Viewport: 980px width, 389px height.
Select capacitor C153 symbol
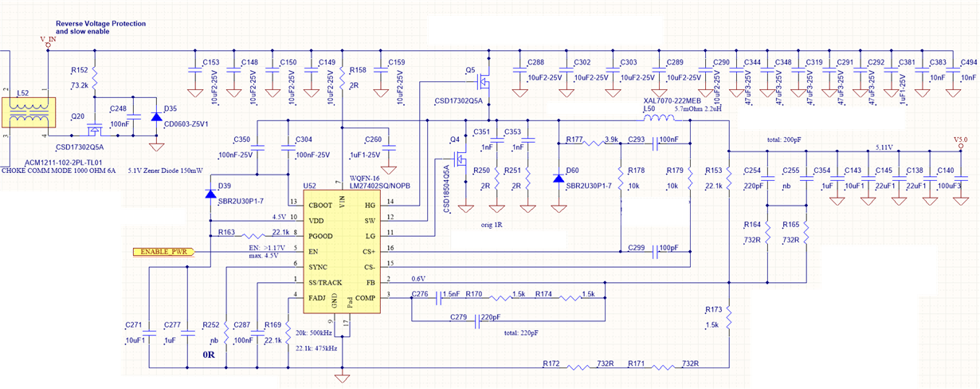coord(195,71)
